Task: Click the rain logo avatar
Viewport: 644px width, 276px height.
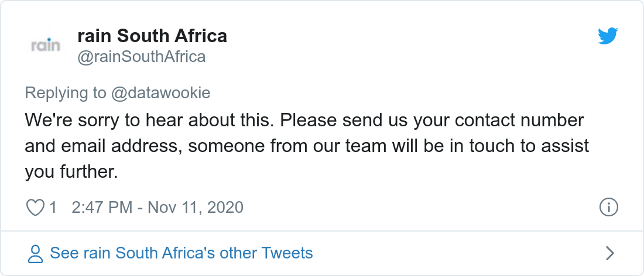Action: click(45, 45)
